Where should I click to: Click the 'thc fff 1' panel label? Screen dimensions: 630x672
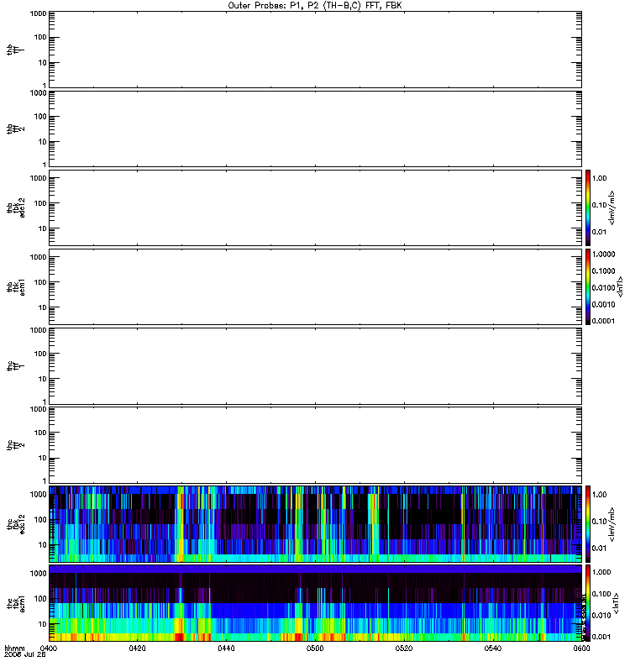[15, 366]
